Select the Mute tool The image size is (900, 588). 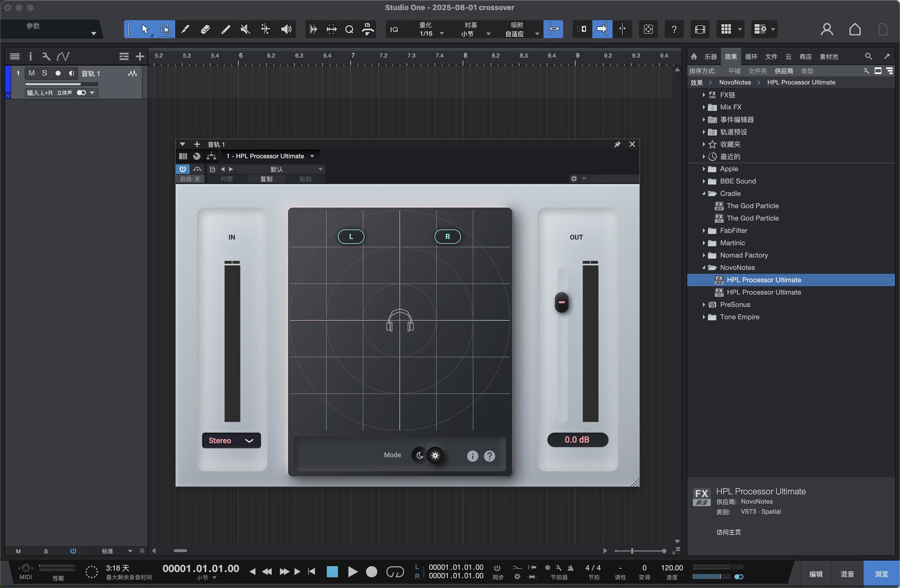click(245, 29)
